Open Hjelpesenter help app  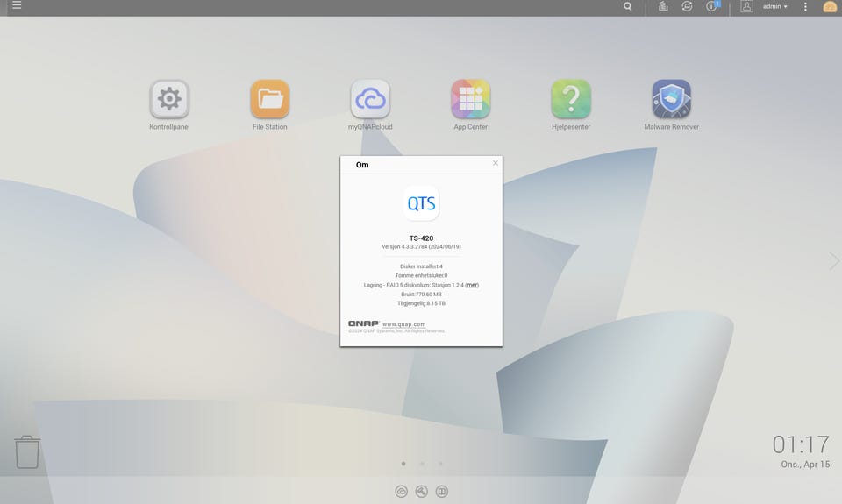pyautogui.click(x=571, y=99)
